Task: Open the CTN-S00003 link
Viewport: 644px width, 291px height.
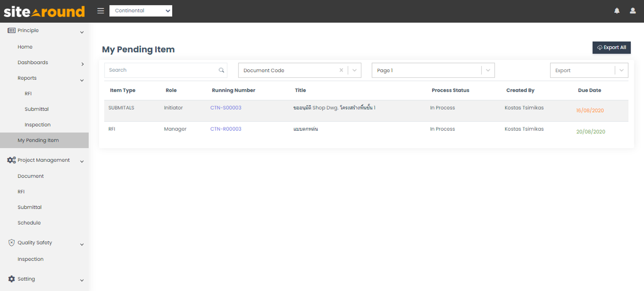Action: click(x=226, y=108)
